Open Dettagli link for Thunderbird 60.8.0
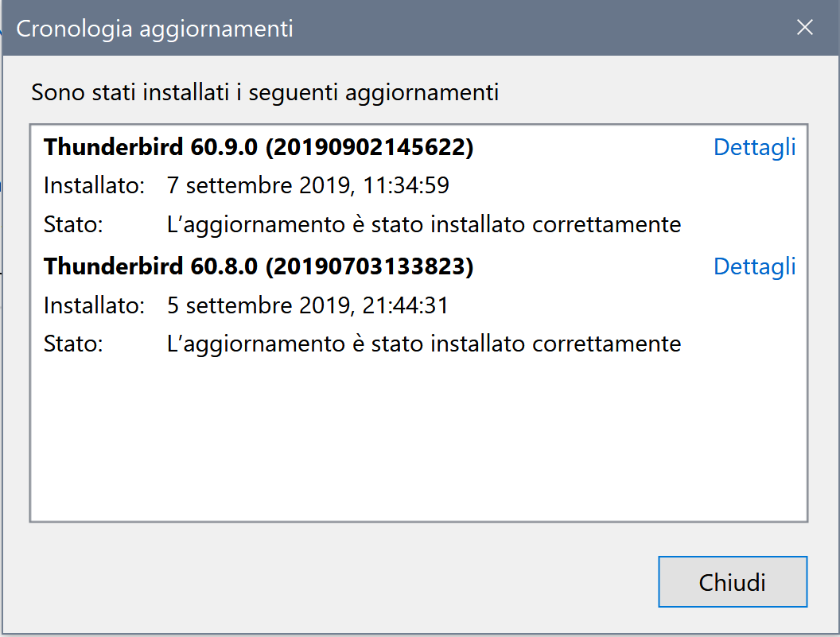Screen dimensions: 840x637 click(x=754, y=266)
